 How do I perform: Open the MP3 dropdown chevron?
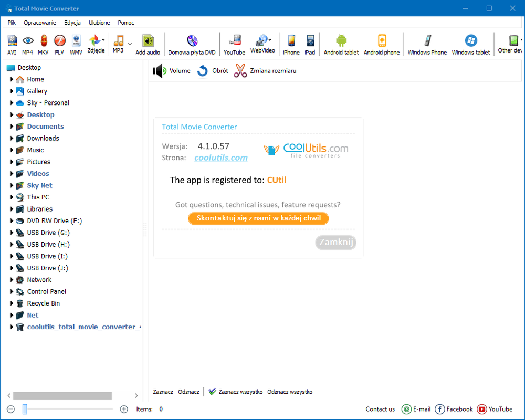pyautogui.click(x=130, y=44)
